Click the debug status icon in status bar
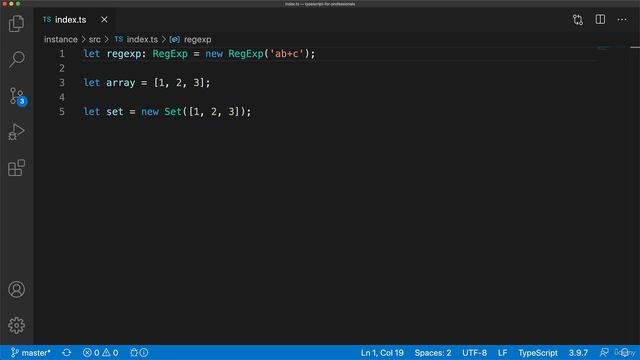Viewport: 640px width, 360px height. click(x=139, y=353)
